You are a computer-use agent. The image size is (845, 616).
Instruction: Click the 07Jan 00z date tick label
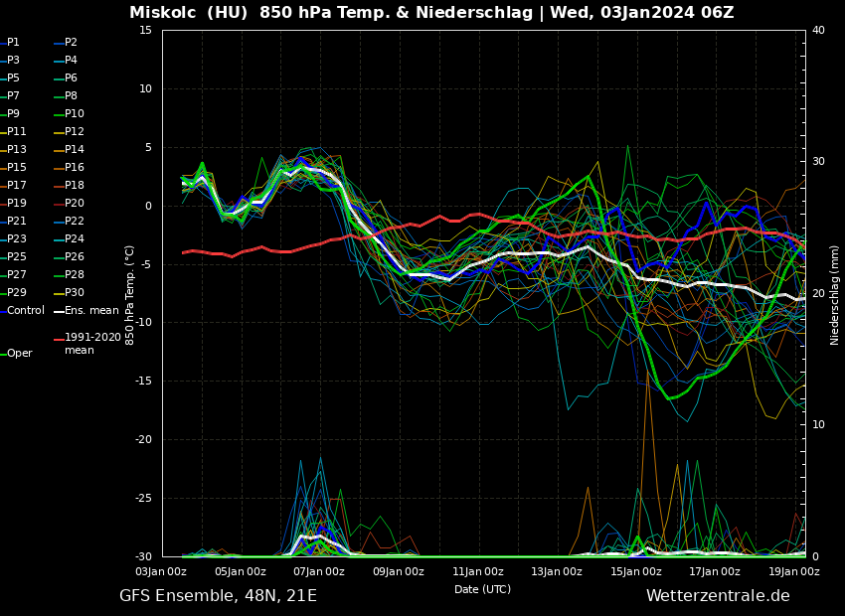click(x=320, y=571)
